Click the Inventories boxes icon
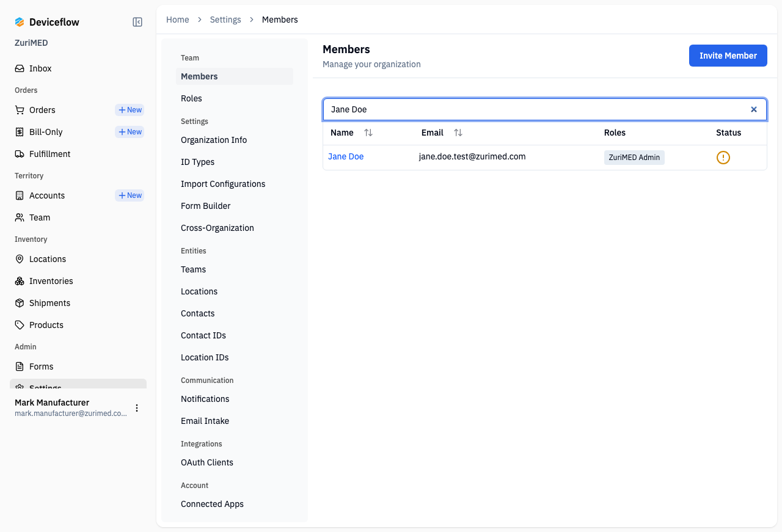Viewport: 782px width, 532px height. 20,281
